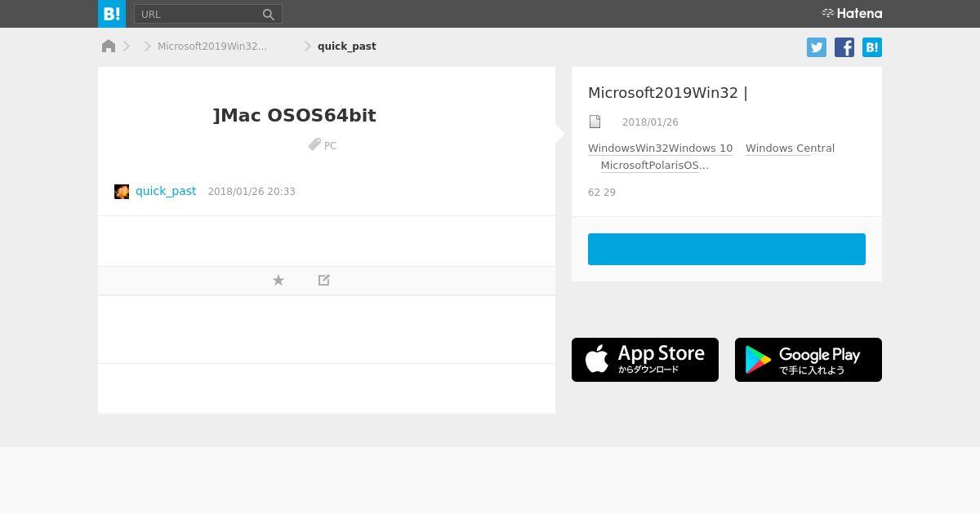Click the 2018/01/26 entry date
980x514 pixels.
click(650, 122)
